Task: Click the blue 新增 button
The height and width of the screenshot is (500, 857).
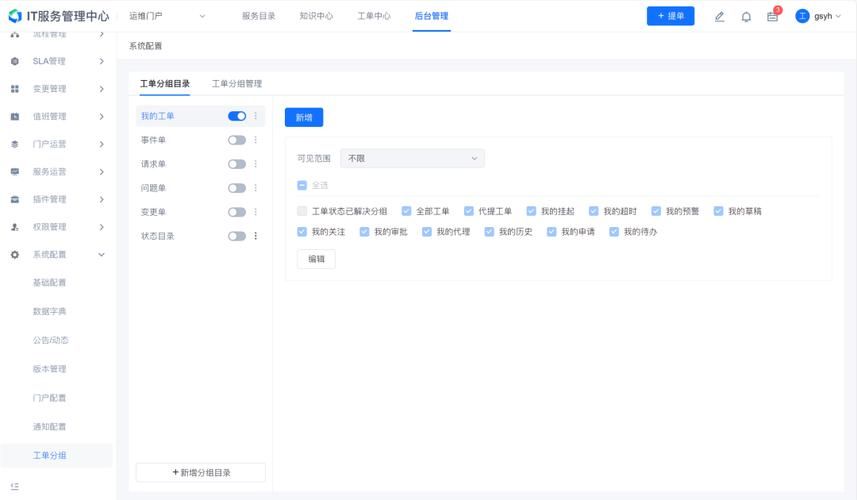Action: tap(304, 118)
